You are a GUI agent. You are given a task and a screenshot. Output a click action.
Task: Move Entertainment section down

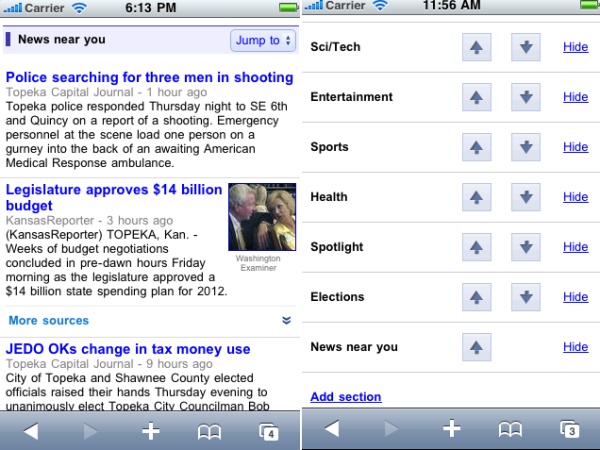(526, 97)
